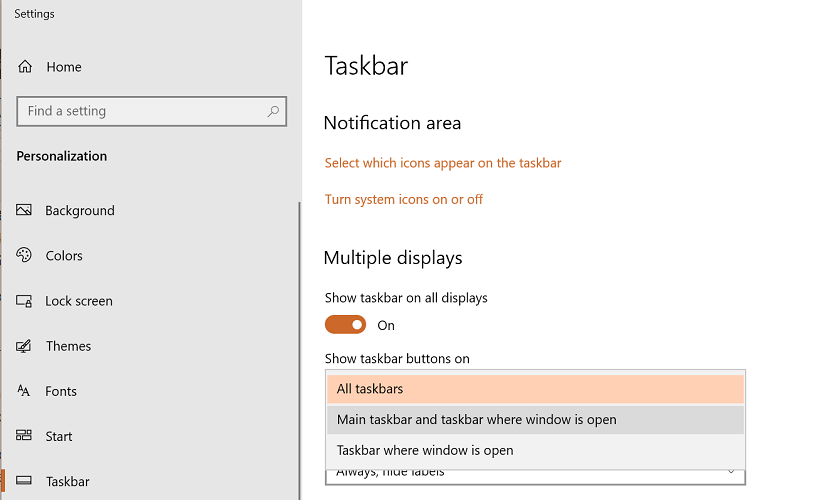Click the Colors palette icon

(24, 256)
